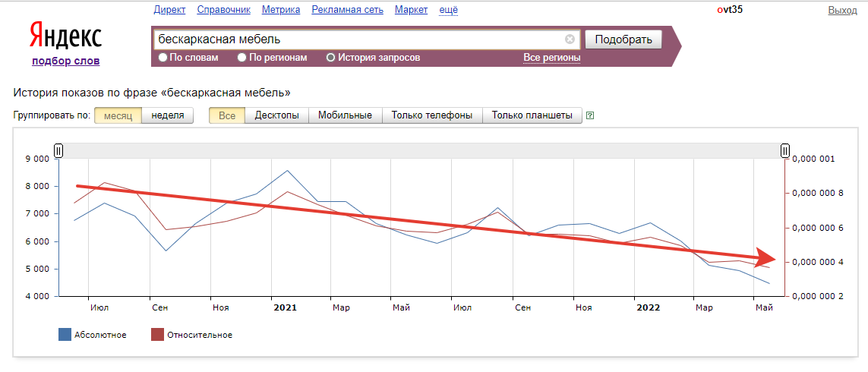This screenshot has width=868, height=372.
Task: Show "Только планшеты" statistics
Action: coord(532,115)
